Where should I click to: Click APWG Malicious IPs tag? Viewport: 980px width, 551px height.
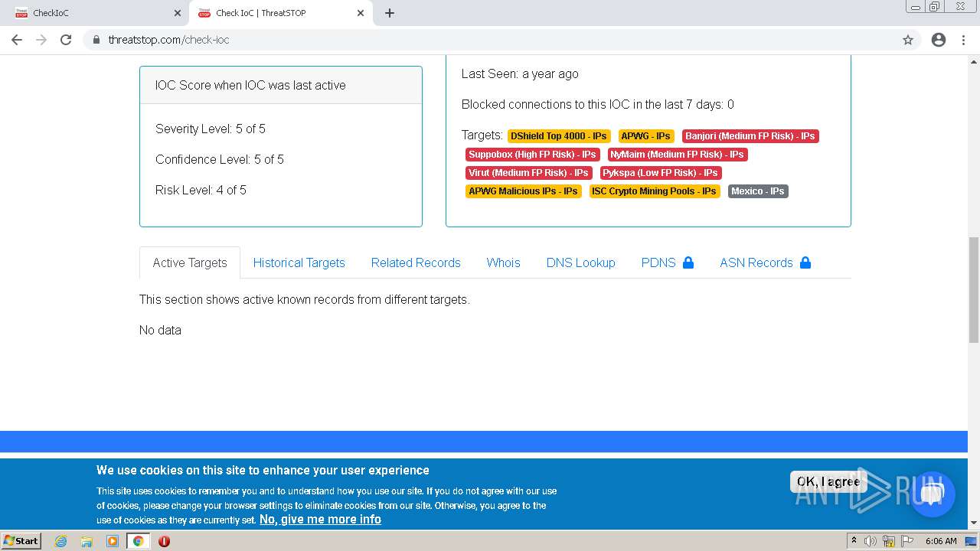tap(524, 191)
